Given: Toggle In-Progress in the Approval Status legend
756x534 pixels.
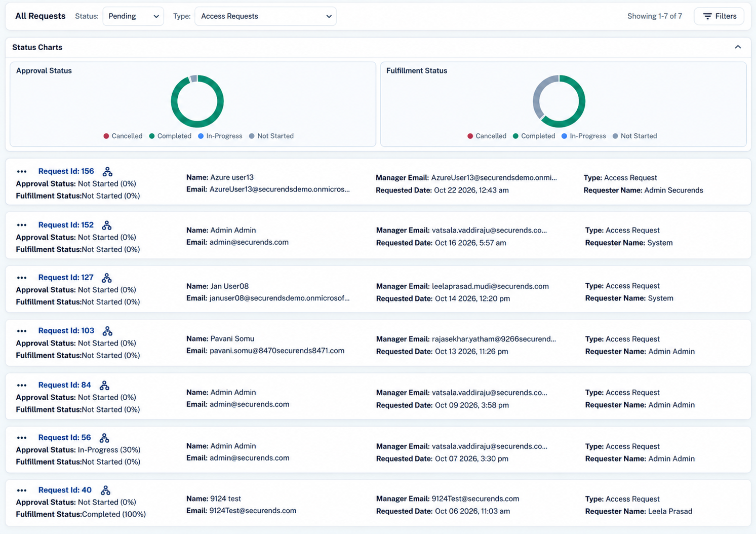Looking at the screenshot, I should (220, 136).
